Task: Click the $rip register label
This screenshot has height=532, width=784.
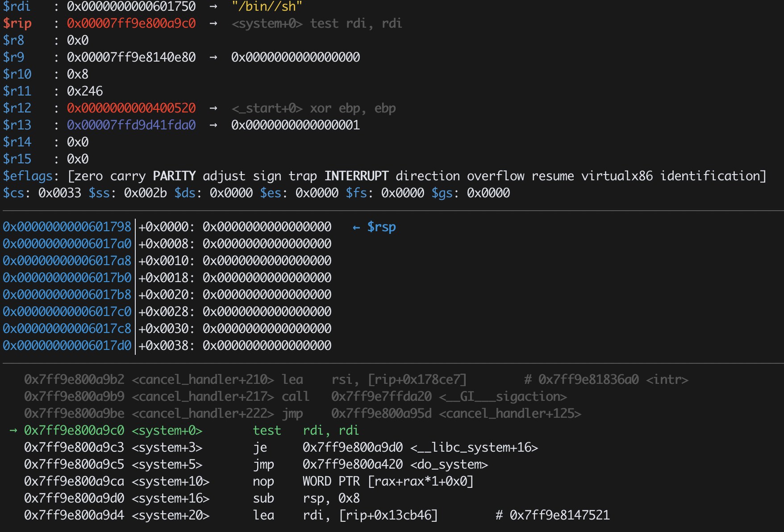Action: 17,23
